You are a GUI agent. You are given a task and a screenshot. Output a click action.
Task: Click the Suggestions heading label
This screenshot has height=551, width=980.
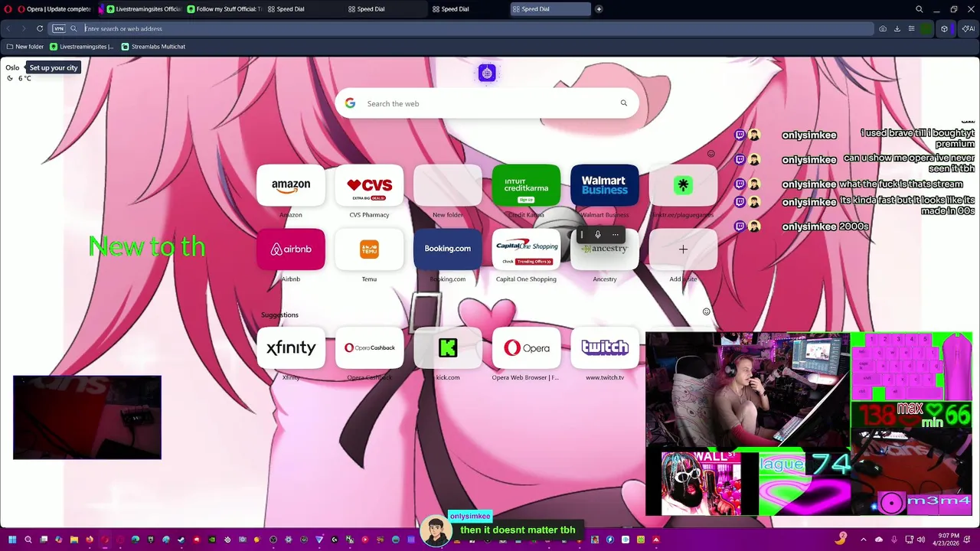tap(279, 315)
